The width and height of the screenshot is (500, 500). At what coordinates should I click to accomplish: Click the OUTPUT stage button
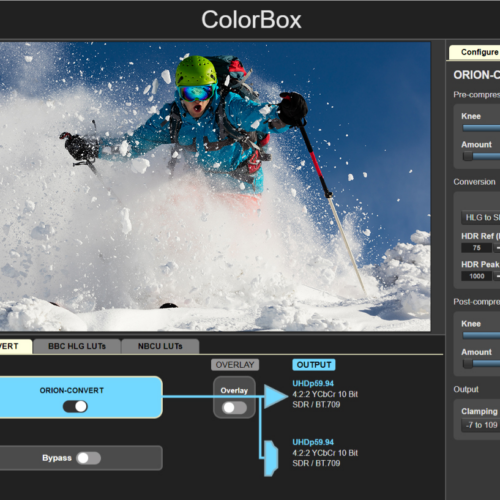pos(314,365)
